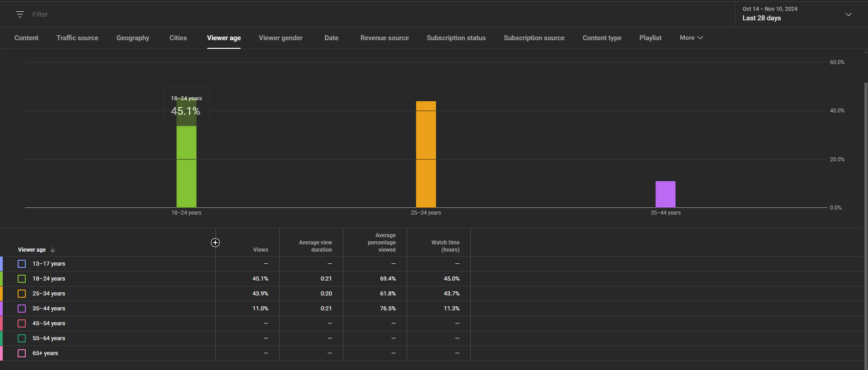The height and width of the screenshot is (370, 868).
Task: Enable the 25–34 years checkbox
Action: (22, 294)
